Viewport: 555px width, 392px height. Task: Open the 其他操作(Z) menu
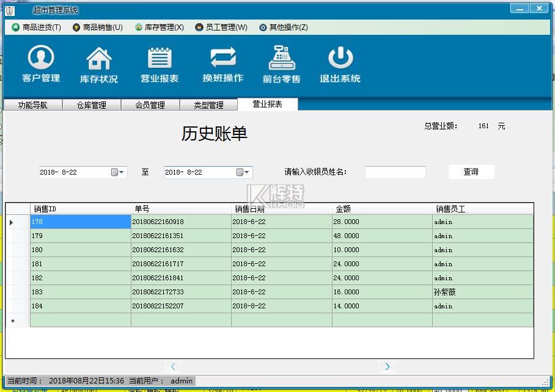(284, 27)
